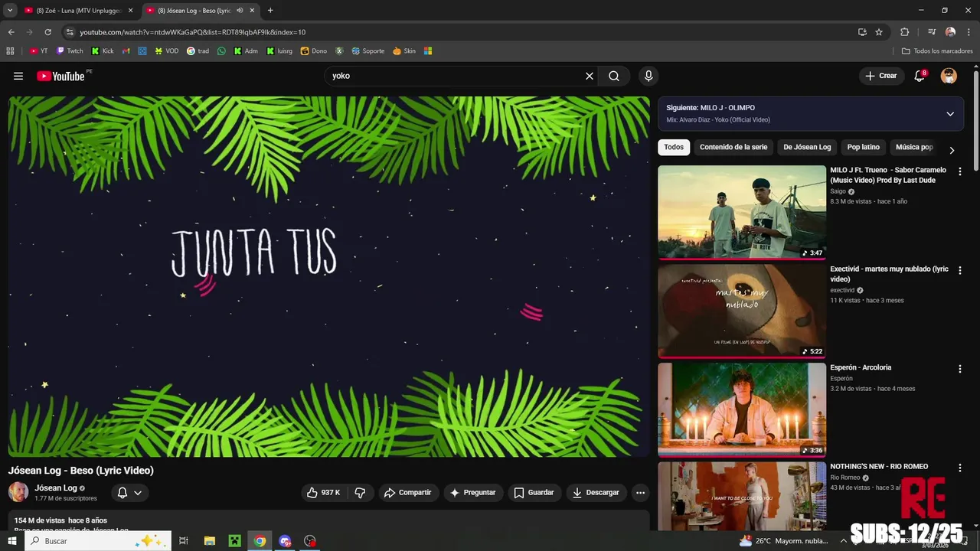Screen dimensions: 980x551
Task: Save the video with Guardar
Action: (534, 493)
